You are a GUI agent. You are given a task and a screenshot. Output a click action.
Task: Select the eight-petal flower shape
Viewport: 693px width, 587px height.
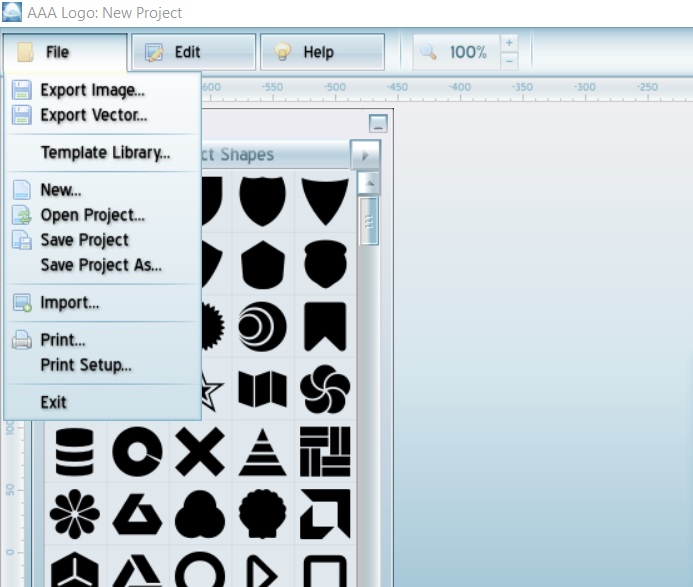[75, 514]
